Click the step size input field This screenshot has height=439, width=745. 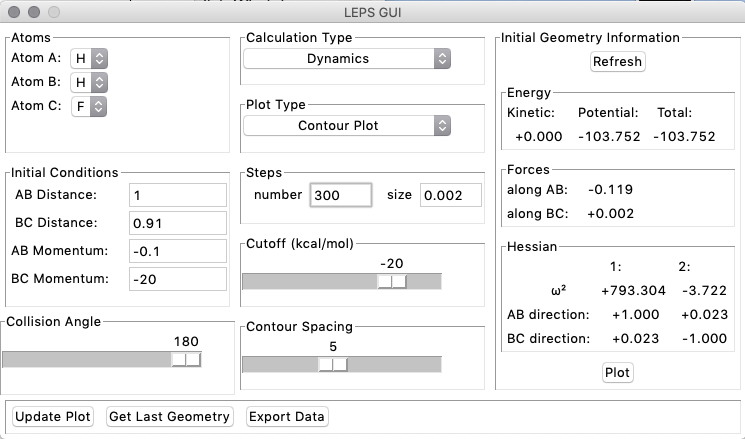click(x=450, y=196)
